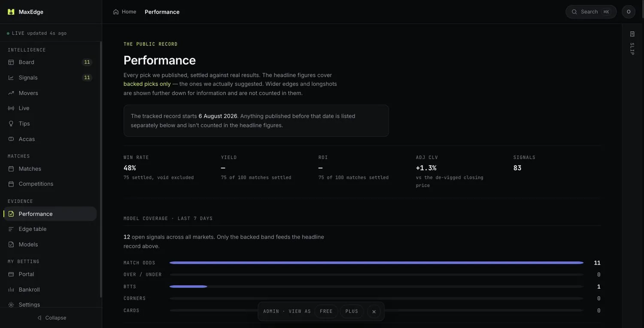Navigate to Movers
644x328 pixels.
pos(50,93)
